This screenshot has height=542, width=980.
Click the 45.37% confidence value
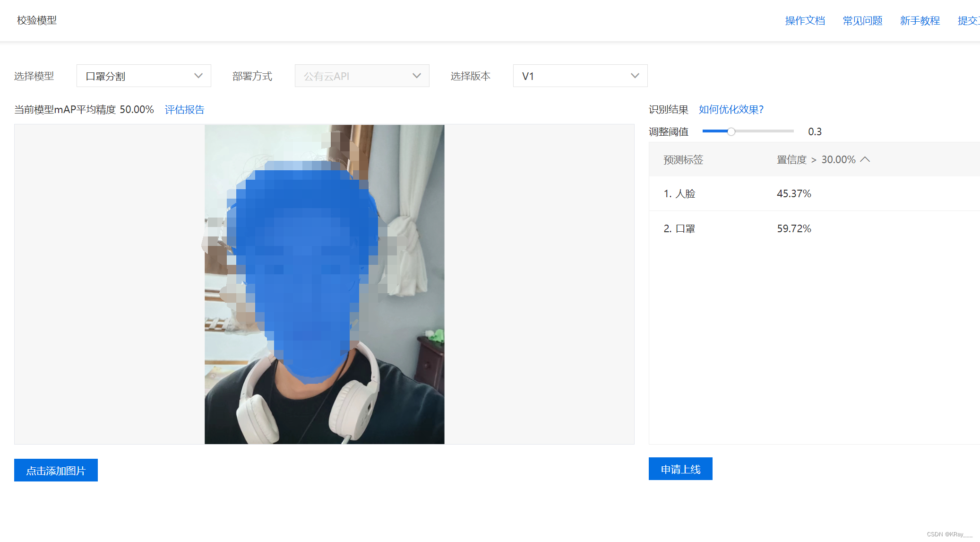pos(794,193)
